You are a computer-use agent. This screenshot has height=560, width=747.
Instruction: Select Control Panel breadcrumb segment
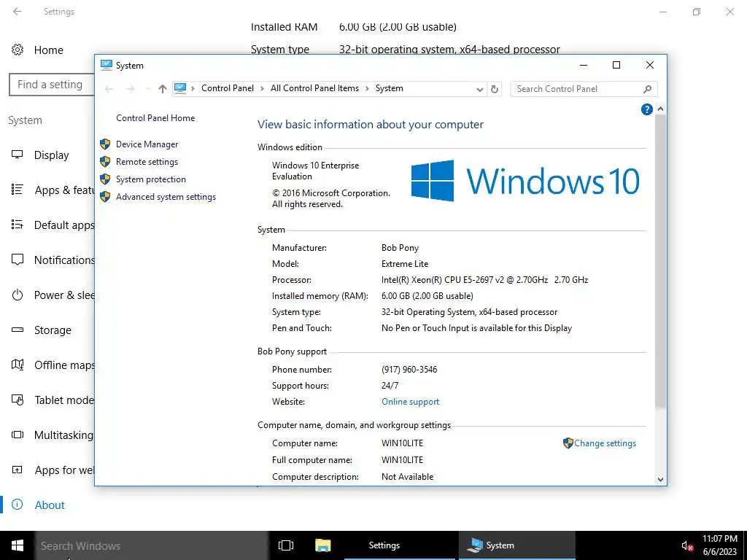click(228, 88)
